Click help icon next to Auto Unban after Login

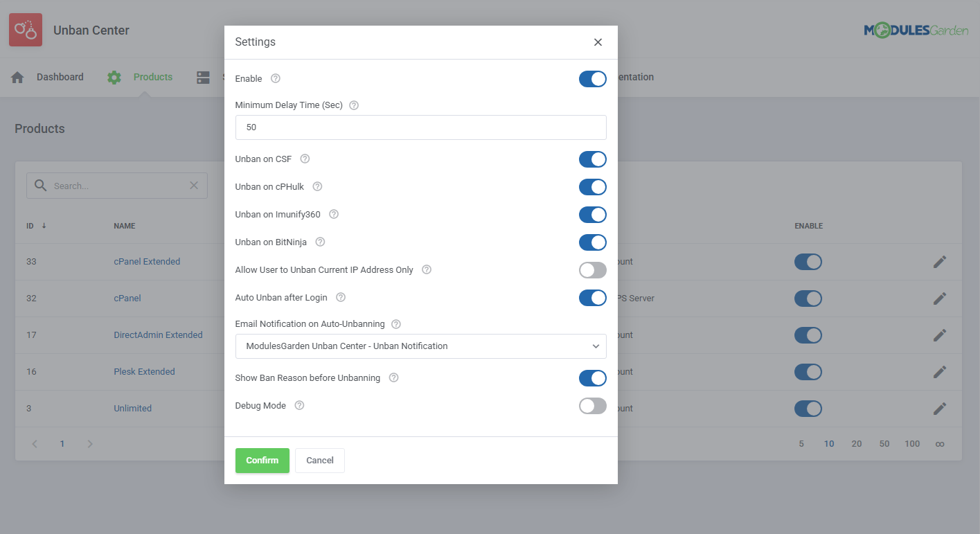[341, 298]
